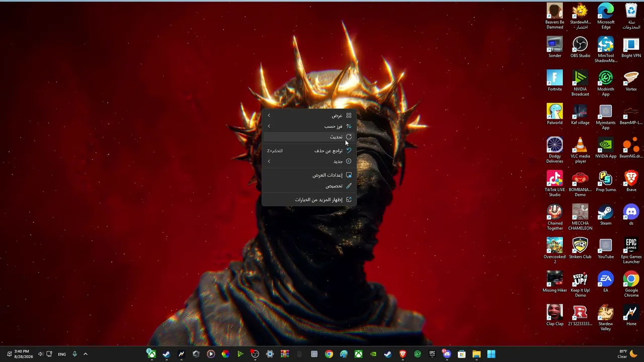644x362 pixels.
Task: Select the Recycle Bin (سلة المحذوفات) desktop icon
Action: click(x=631, y=16)
